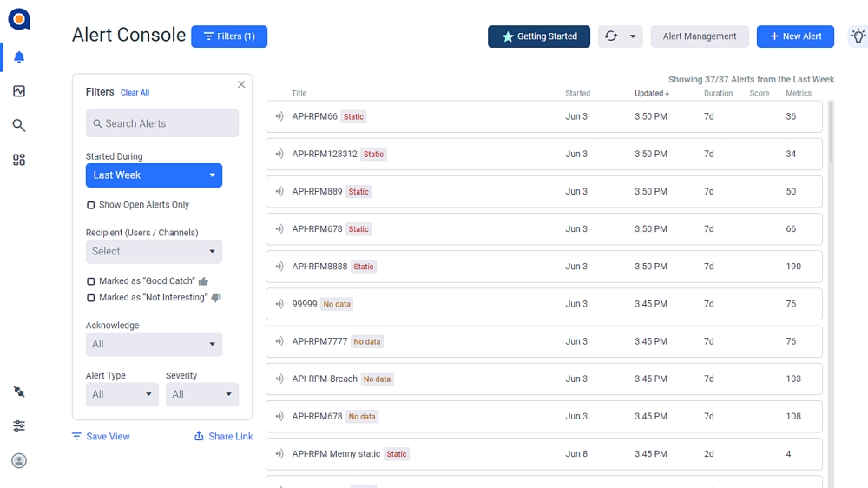Image resolution: width=868 pixels, height=488 pixels.
Task: Click the alert icon beside API-RPM8888
Action: (279, 267)
